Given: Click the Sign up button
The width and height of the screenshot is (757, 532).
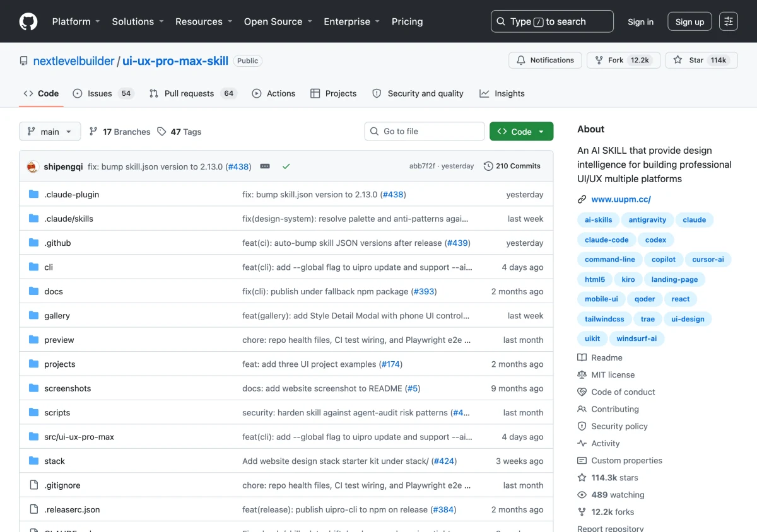Looking at the screenshot, I should click(x=690, y=21).
